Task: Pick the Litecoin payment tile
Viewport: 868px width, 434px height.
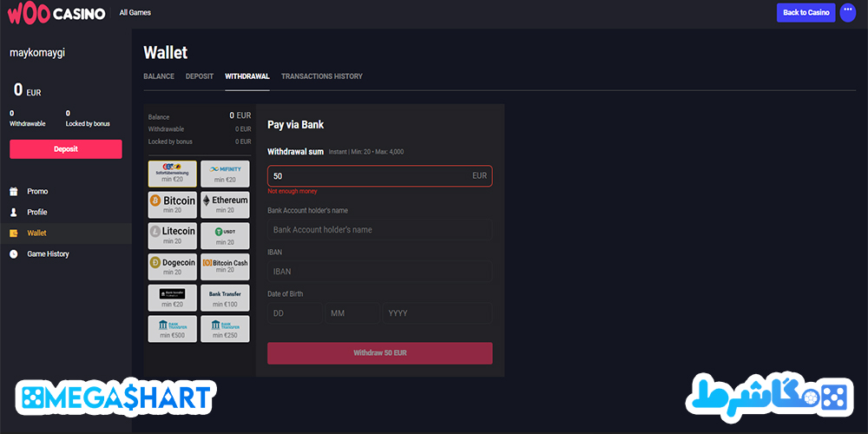Action: [x=172, y=236]
